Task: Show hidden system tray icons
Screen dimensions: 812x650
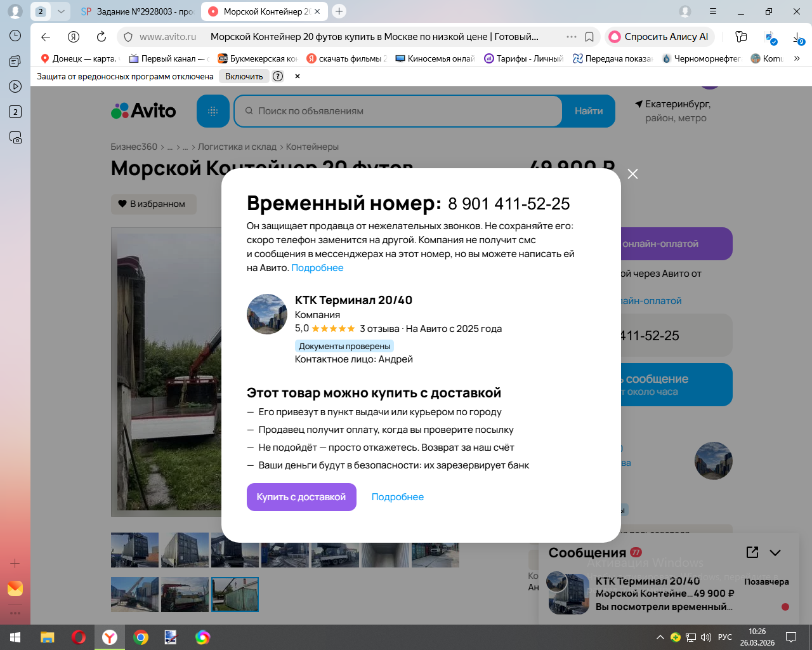Action: pyautogui.click(x=660, y=637)
